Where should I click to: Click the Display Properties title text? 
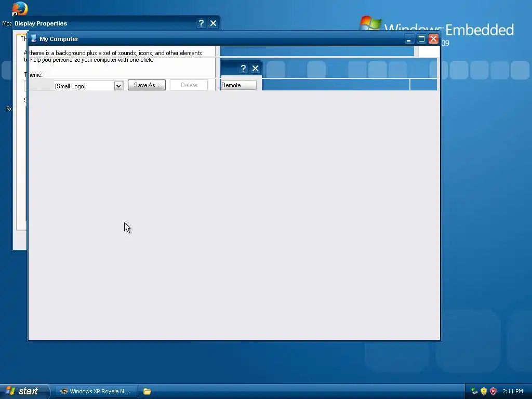[x=41, y=23]
